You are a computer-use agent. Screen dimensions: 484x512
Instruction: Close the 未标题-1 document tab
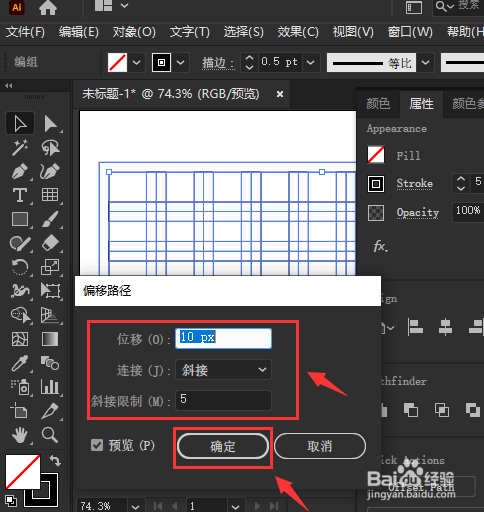(280, 94)
